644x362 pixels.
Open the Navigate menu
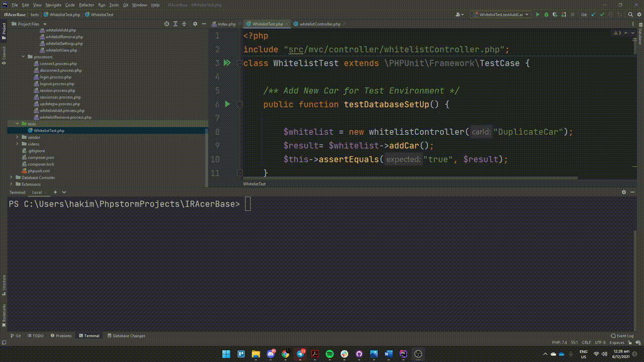click(x=53, y=5)
